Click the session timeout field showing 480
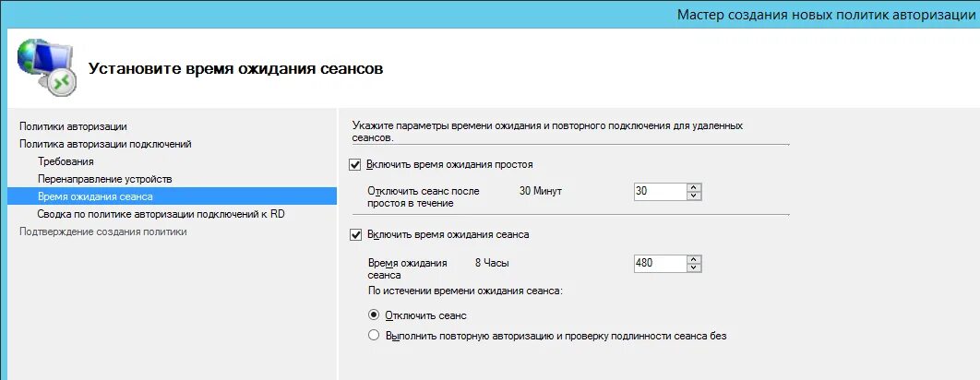The width and height of the screenshot is (980, 380). (x=660, y=263)
